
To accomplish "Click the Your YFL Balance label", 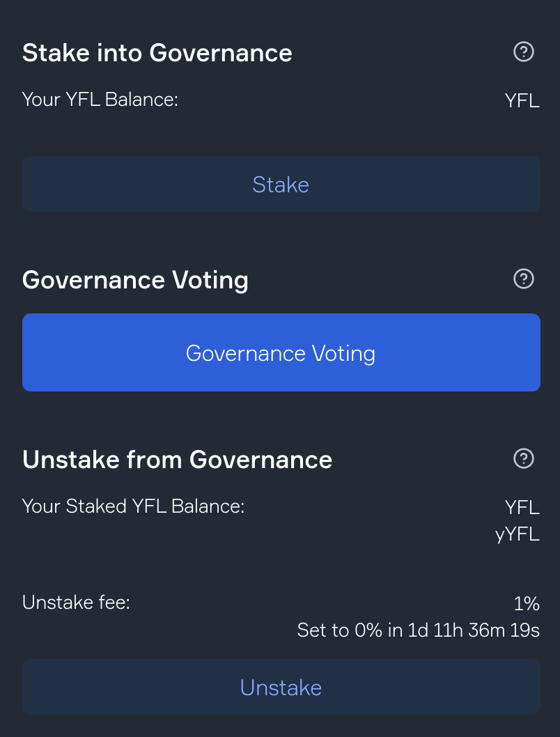I will 100,100.
